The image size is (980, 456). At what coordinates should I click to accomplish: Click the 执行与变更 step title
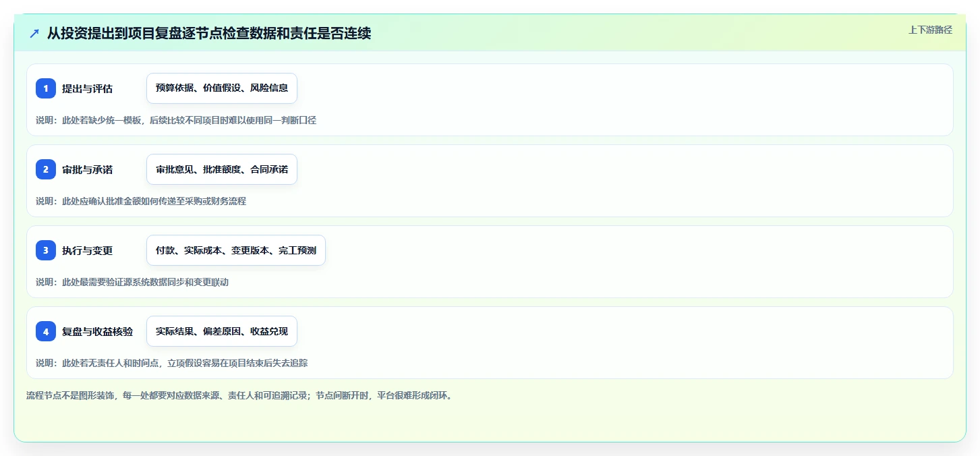pos(87,250)
